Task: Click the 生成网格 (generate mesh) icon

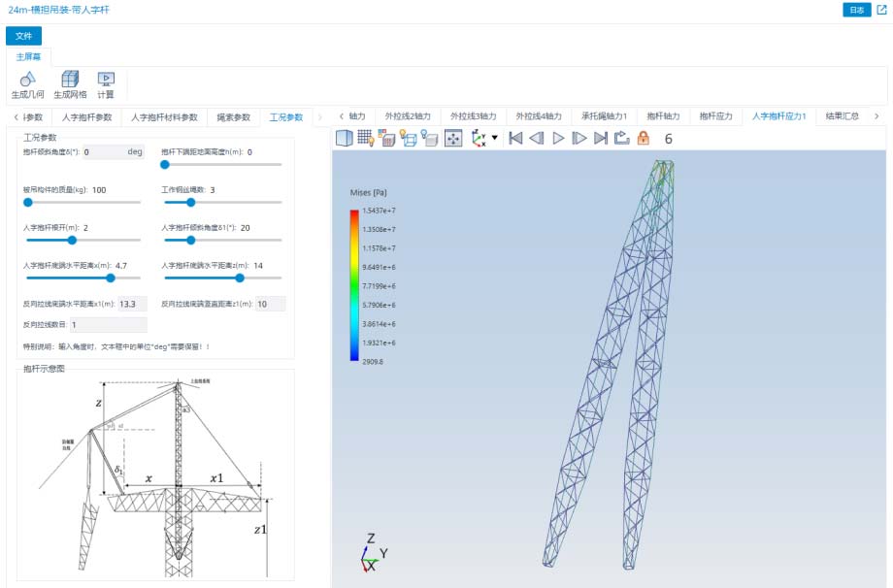Action: click(70, 80)
